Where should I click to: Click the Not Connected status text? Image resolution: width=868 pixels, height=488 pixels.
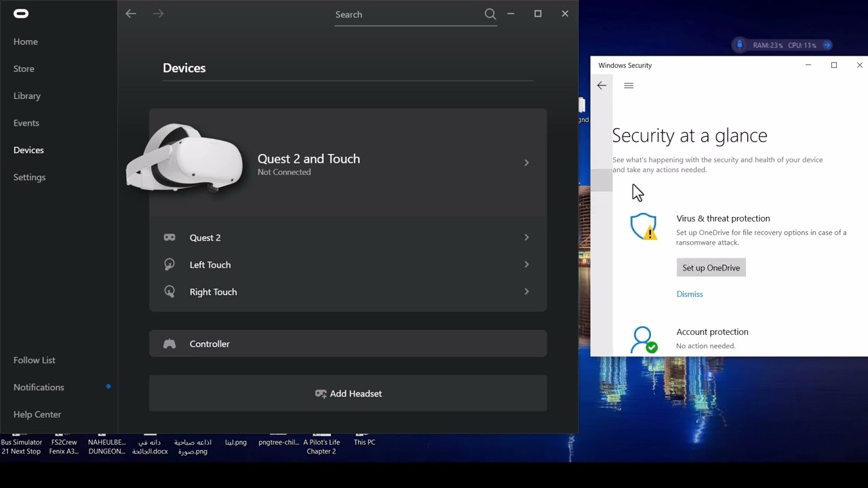(x=284, y=172)
